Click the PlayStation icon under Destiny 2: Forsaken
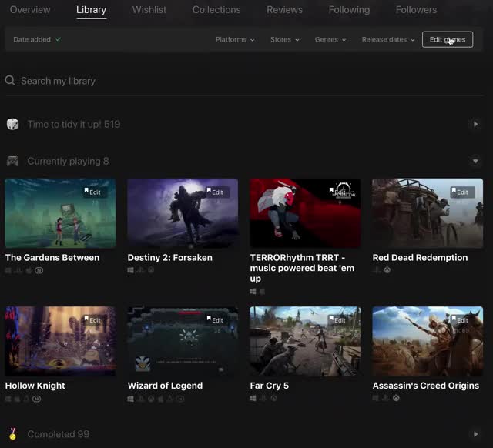 pyautogui.click(x=140, y=270)
